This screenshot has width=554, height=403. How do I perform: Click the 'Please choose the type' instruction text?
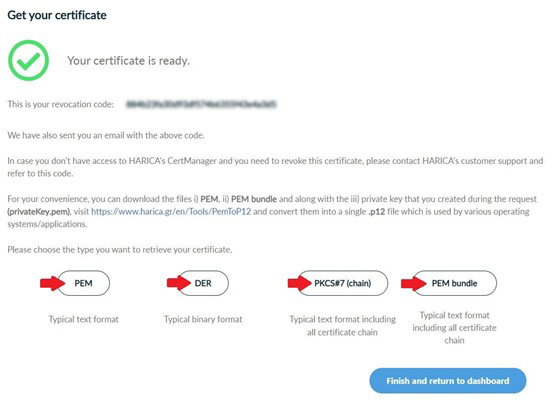click(x=120, y=250)
